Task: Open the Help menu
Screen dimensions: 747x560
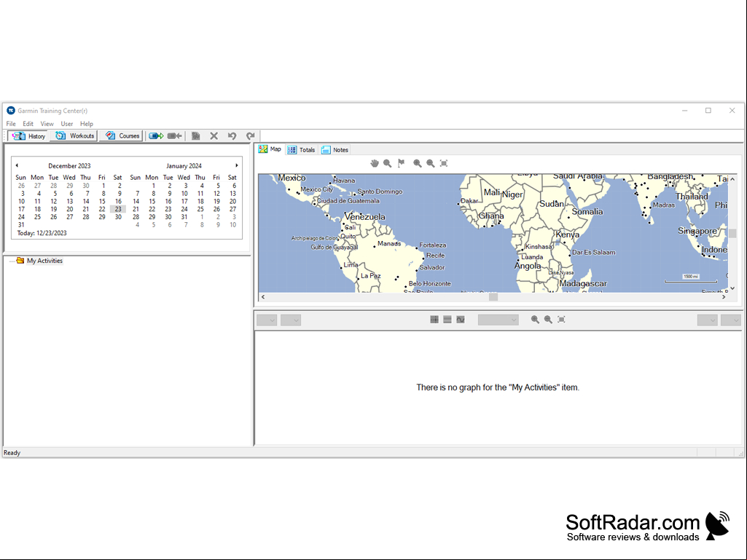Action: [x=87, y=124]
